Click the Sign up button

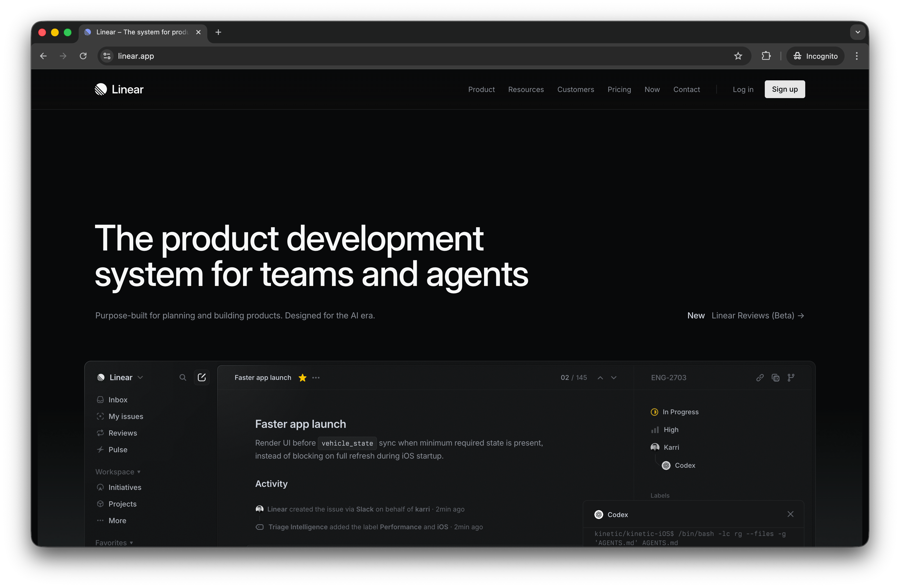click(x=784, y=89)
